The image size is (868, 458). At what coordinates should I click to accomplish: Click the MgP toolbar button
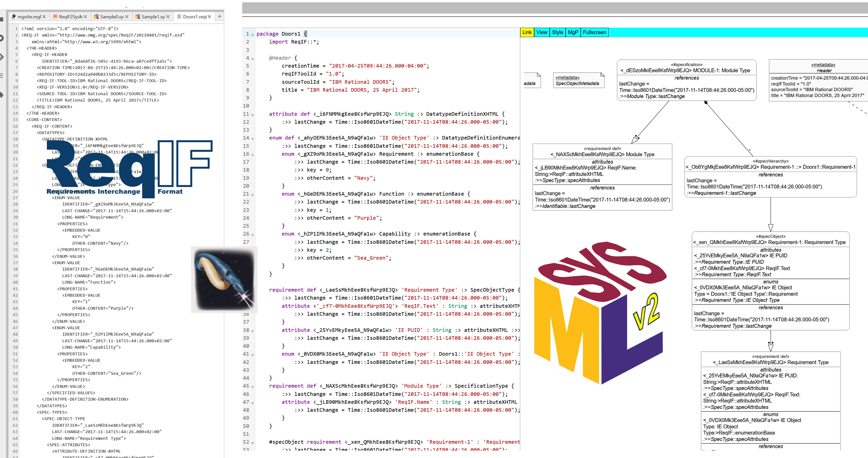pyautogui.click(x=573, y=32)
